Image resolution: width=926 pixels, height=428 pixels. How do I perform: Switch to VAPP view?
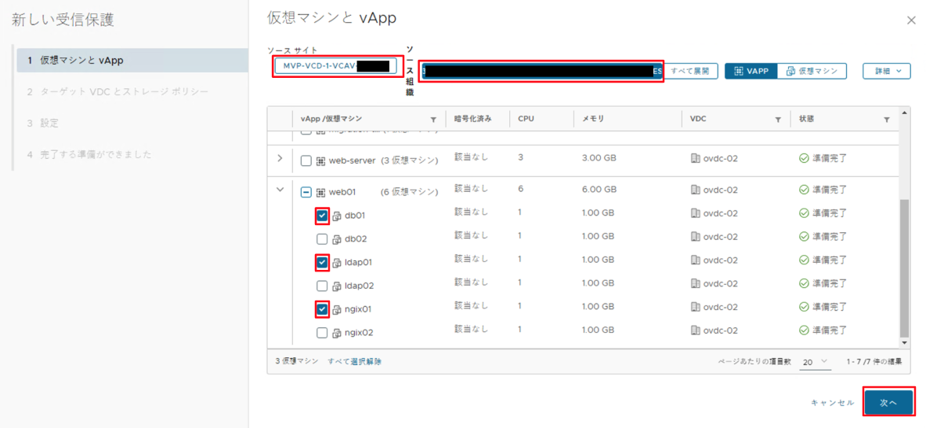(751, 71)
